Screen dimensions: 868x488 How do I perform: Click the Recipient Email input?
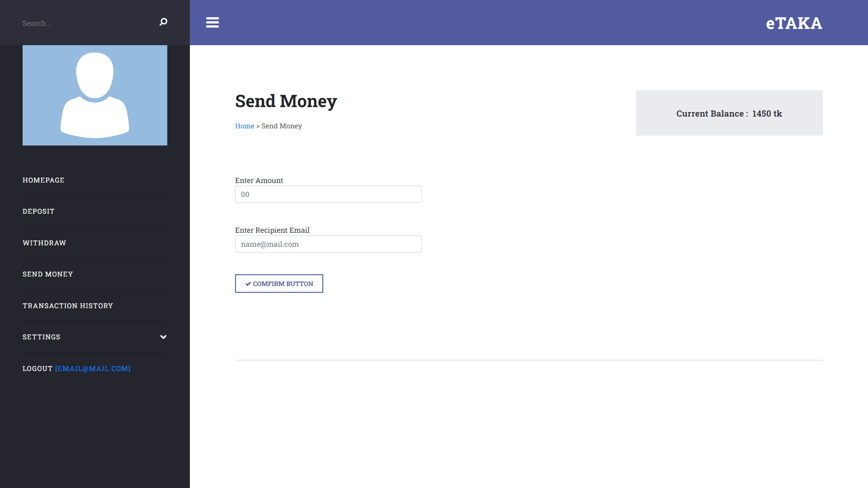click(x=328, y=244)
